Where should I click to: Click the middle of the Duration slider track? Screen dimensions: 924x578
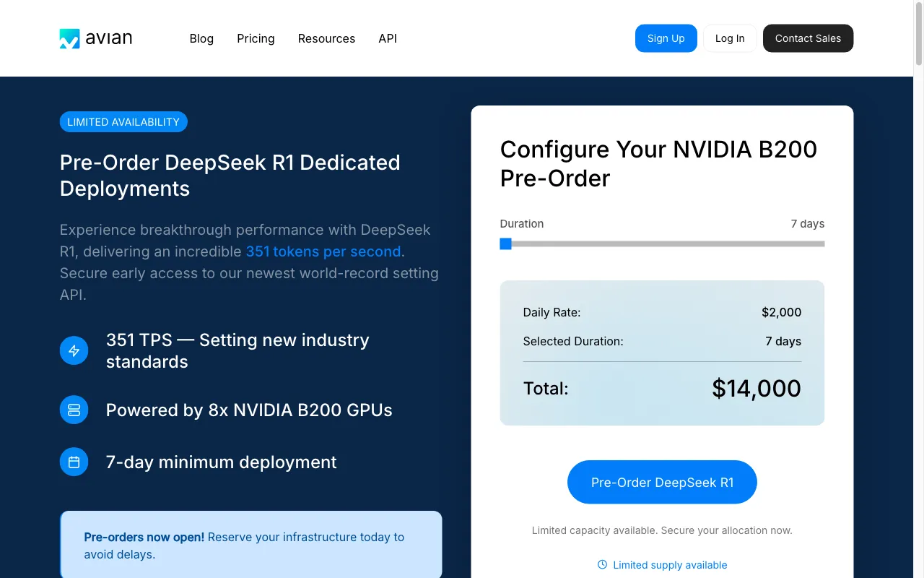(662, 244)
